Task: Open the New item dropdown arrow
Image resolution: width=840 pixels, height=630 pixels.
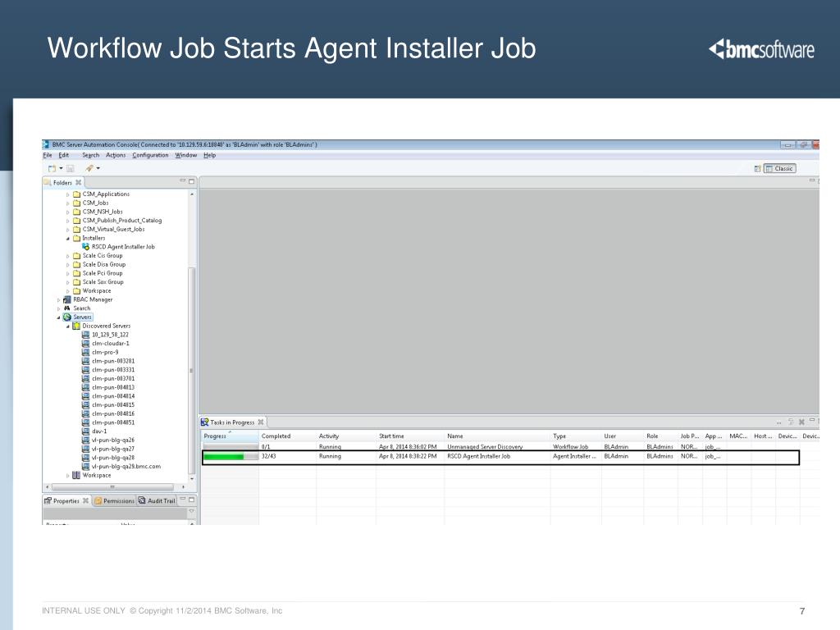Action: [61, 169]
